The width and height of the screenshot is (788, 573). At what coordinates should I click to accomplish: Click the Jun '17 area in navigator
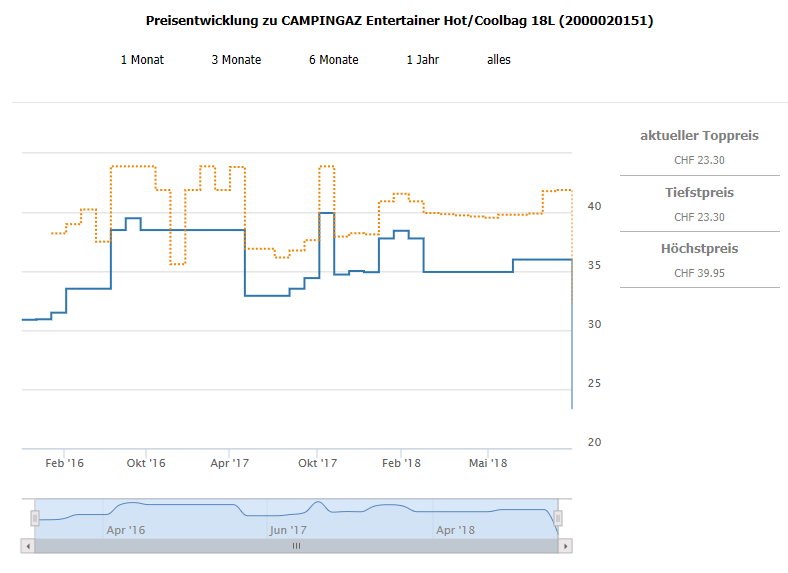click(288, 530)
